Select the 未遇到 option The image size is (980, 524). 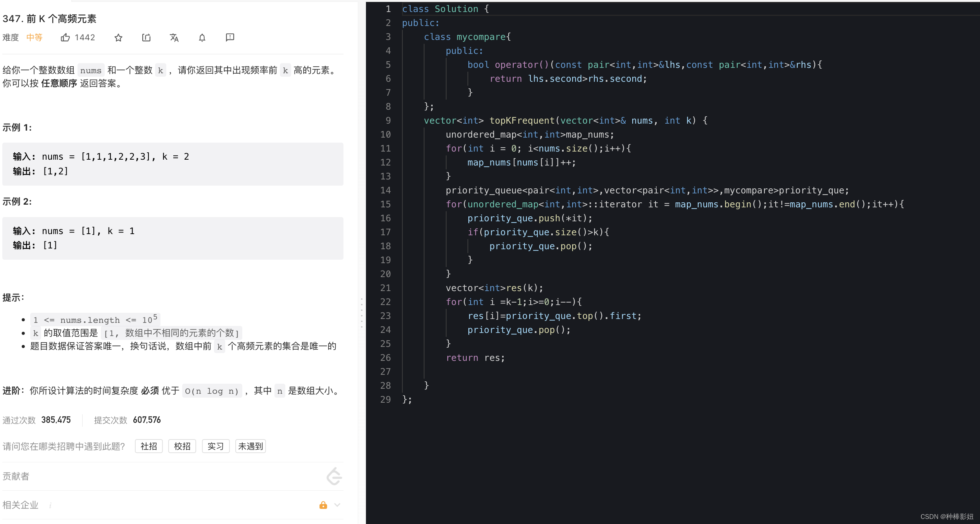click(250, 446)
